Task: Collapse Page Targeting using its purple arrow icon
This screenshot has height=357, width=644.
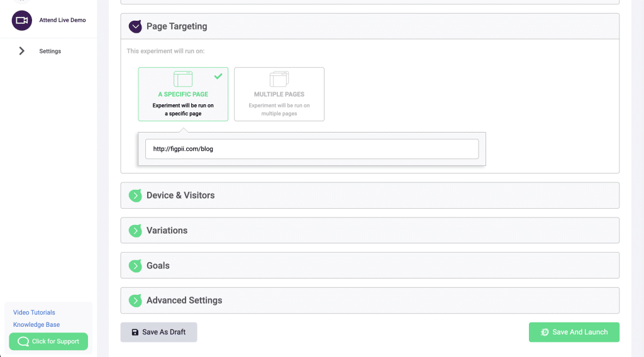Action: pos(135,26)
